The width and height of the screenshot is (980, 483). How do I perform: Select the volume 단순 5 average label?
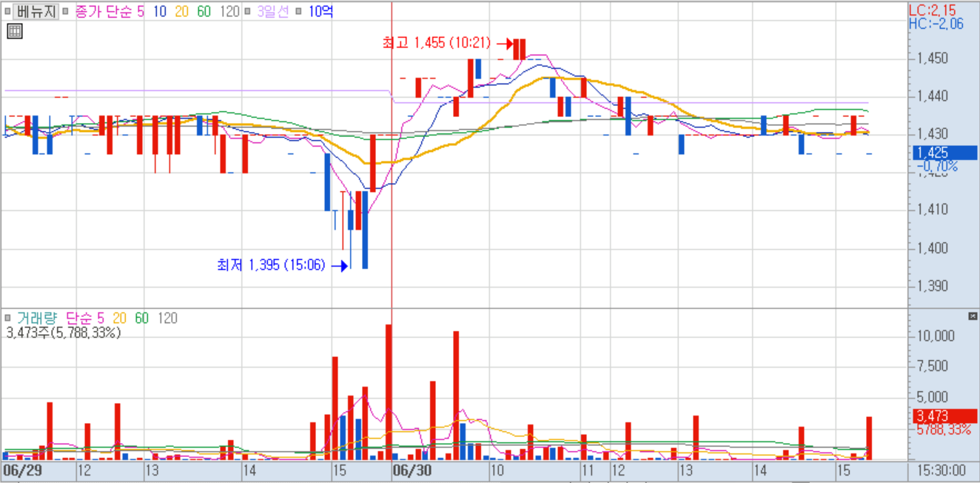[85, 318]
